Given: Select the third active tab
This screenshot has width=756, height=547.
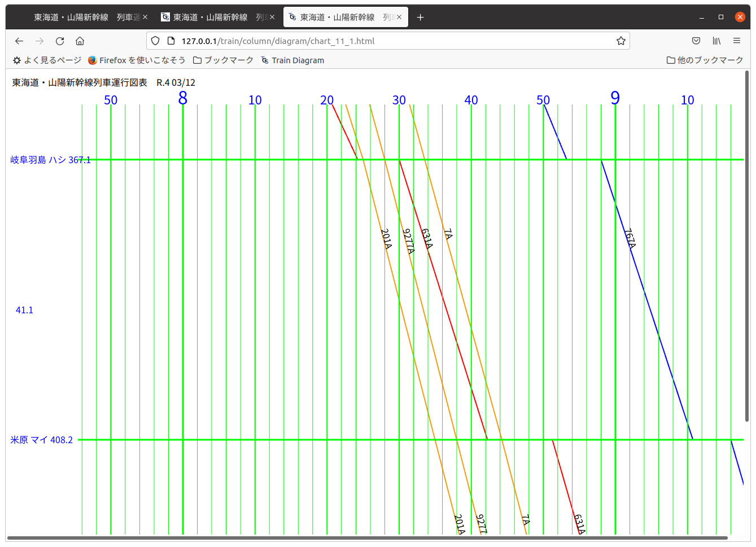Looking at the screenshot, I should [346, 17].
